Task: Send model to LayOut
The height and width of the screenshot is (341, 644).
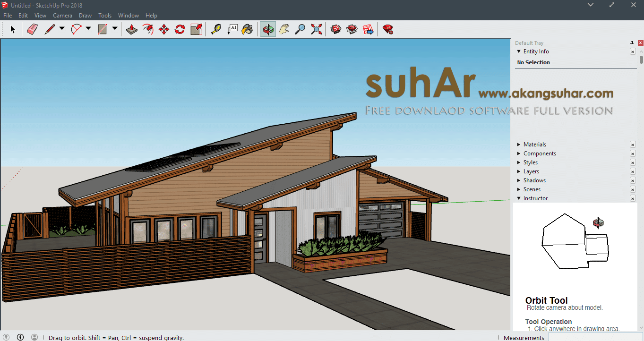Action: 368,29
